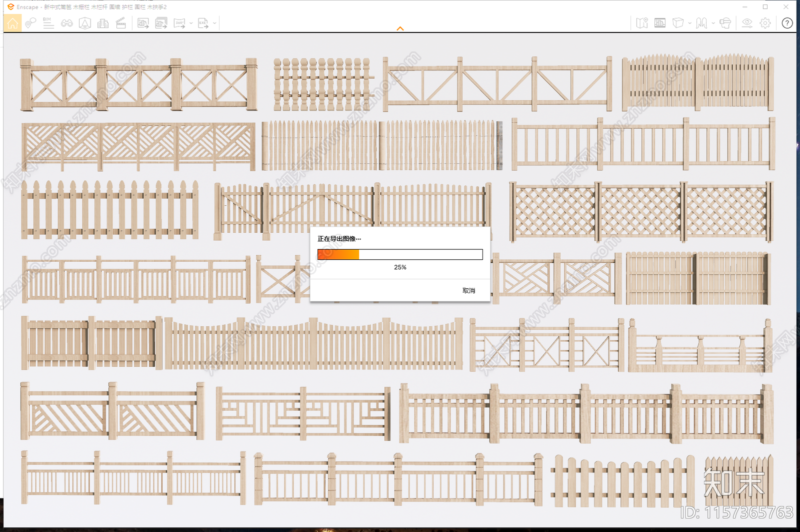Image resolution: width=800 pixels, height=532 pixels.
Task: Expand the navigation mode dropdown arrow
Action: tap(713, 23)
